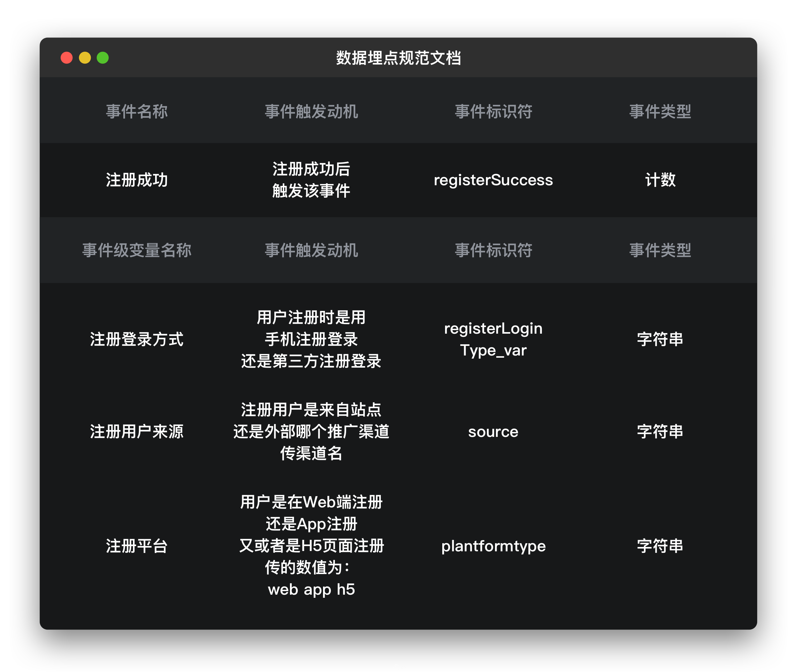The height and width of the screenshot is (672, 799).
Task: Click the 事件标识符 column header
Action: point(493,112)
